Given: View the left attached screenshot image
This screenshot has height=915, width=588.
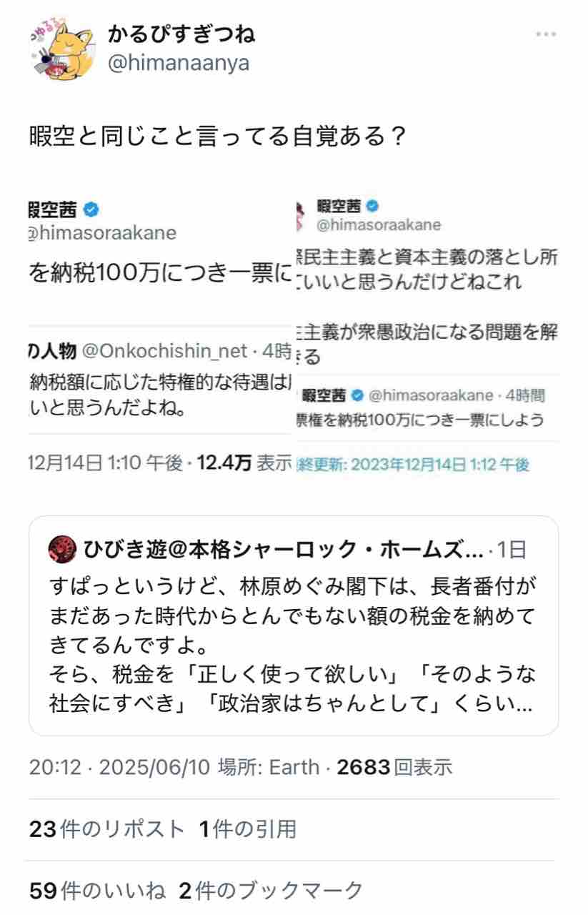Looking at the screenshot, I should (160, 335).
